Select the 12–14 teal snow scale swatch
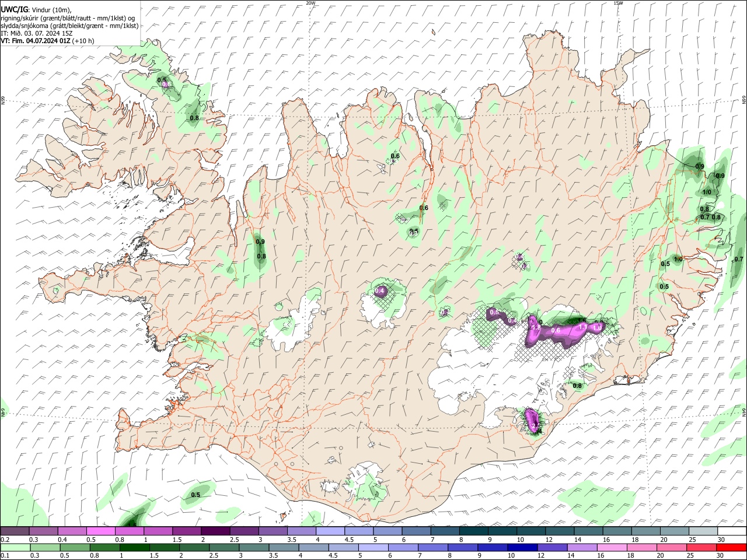 coord(560,531)
